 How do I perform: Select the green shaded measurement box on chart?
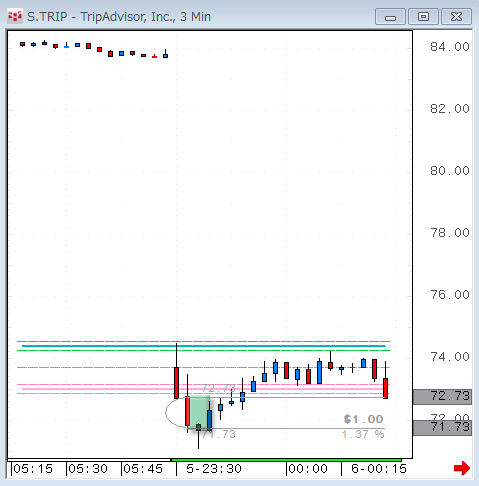pos(199,412)
